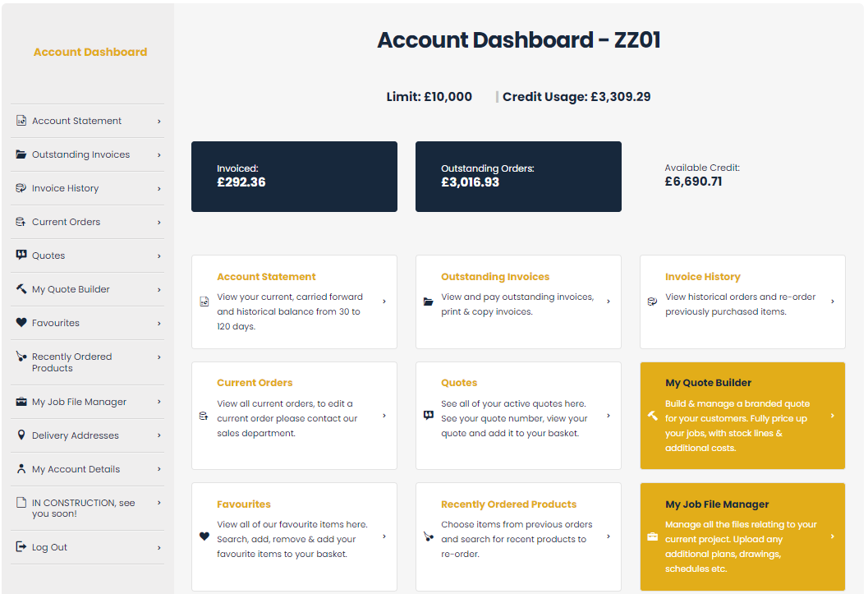
Task: Open the Outstanding Invoices card title link
Action: (x=495, y=277)
